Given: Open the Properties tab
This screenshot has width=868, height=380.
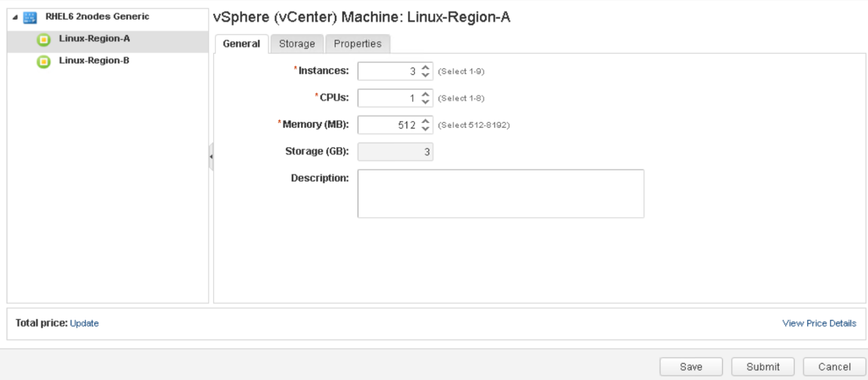Looking at the screenshot, I should [358, 44].
